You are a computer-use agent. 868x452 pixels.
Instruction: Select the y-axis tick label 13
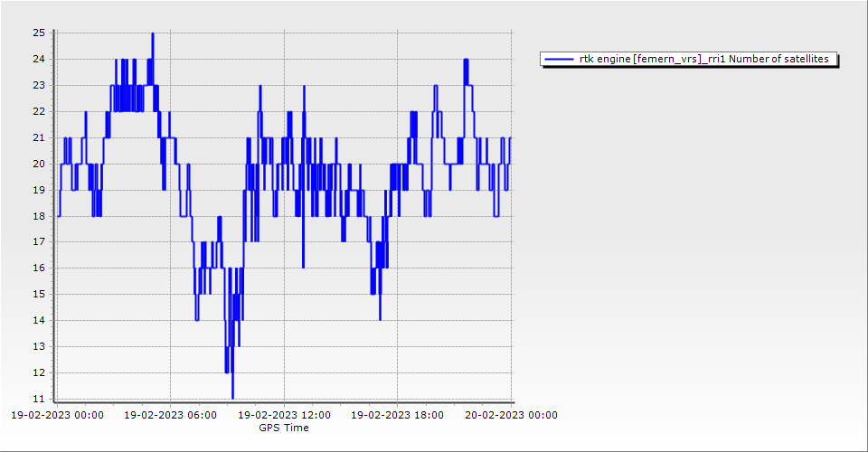pyautogui.click(x=39, y=346)
